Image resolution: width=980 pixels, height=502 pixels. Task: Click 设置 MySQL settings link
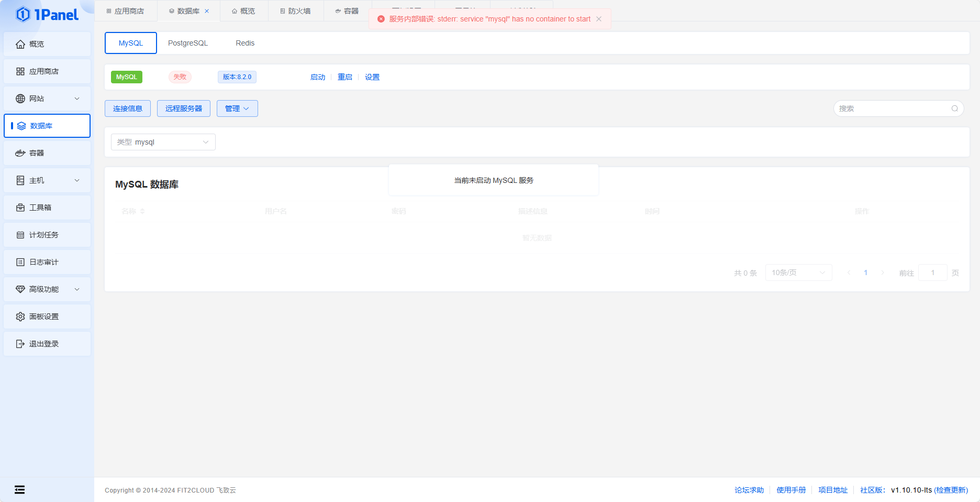(372, 77)
